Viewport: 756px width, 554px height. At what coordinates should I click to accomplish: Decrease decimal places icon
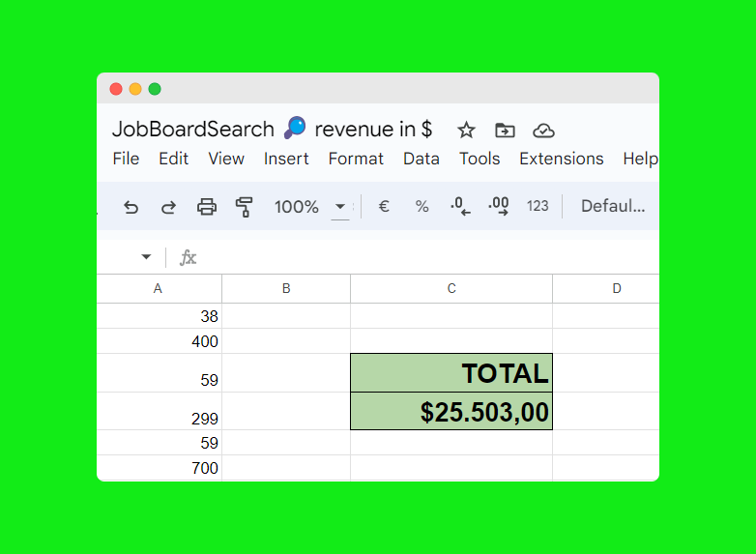tap(460, 206)
